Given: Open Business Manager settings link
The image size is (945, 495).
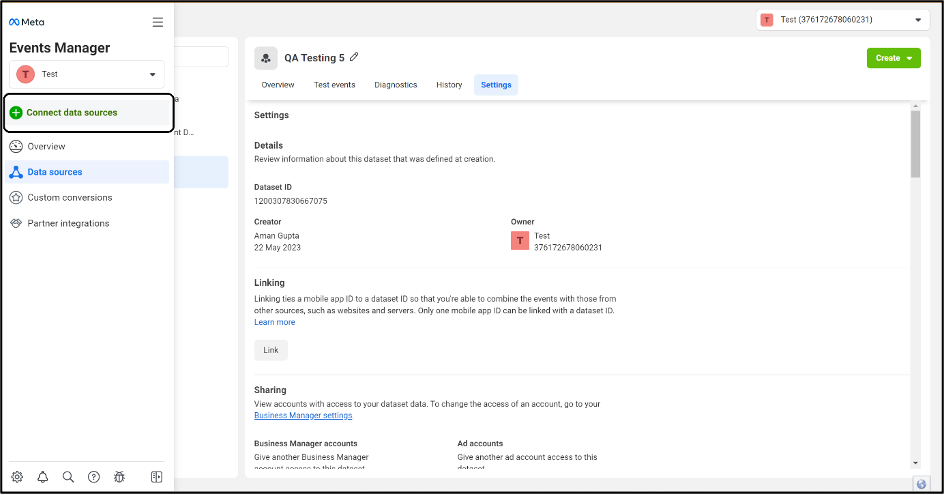Looking at the screenshot, I should 303,415.
